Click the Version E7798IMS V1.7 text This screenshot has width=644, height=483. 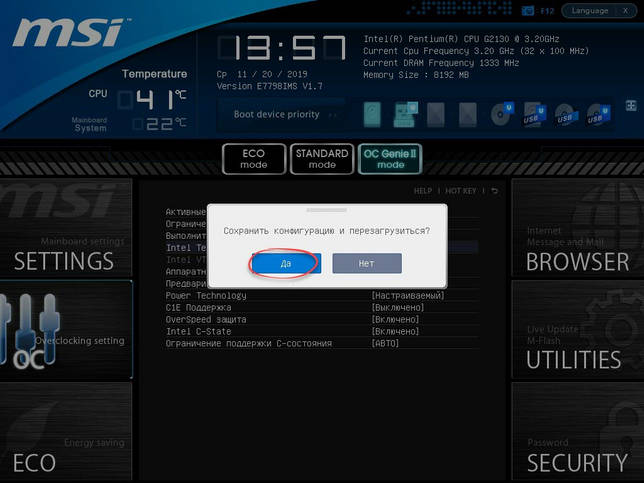[x=269, y=86]
